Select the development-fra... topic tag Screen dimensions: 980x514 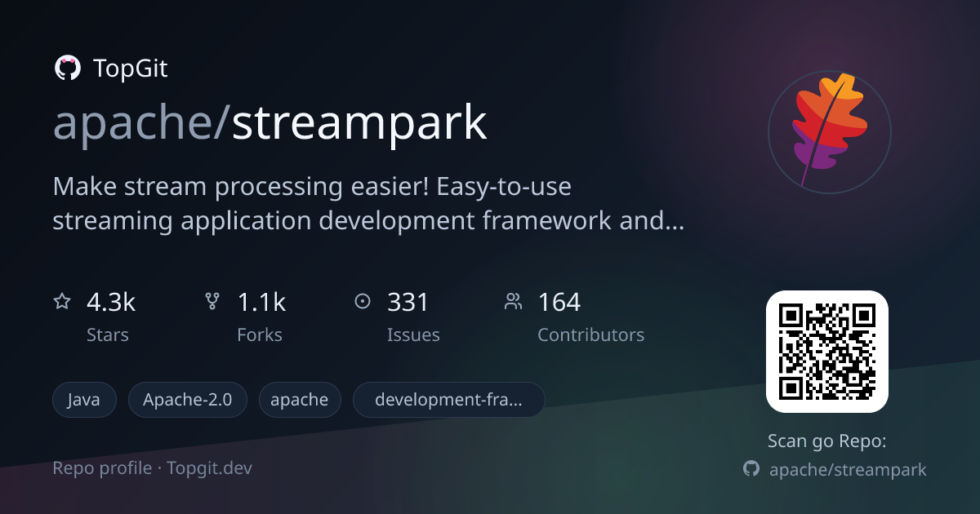[448, 400]
